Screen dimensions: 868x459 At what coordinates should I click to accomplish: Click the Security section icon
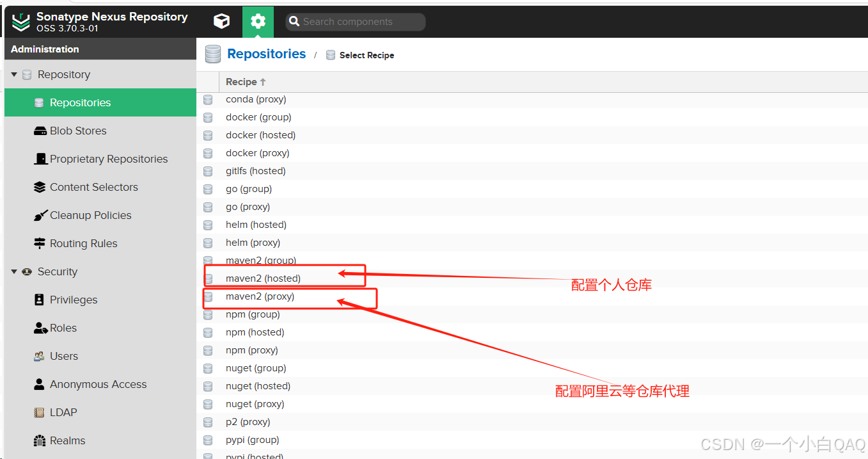[x=27, y=272]
